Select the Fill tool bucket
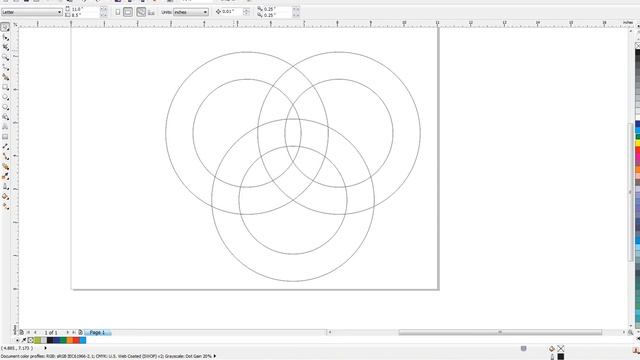 pos(5,196)
